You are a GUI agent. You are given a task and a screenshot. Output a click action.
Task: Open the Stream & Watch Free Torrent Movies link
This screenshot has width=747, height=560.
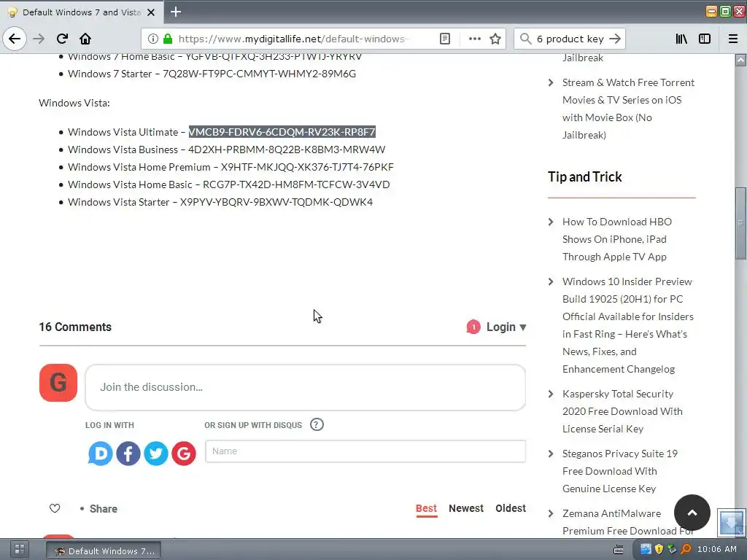(x=628, y=109)
